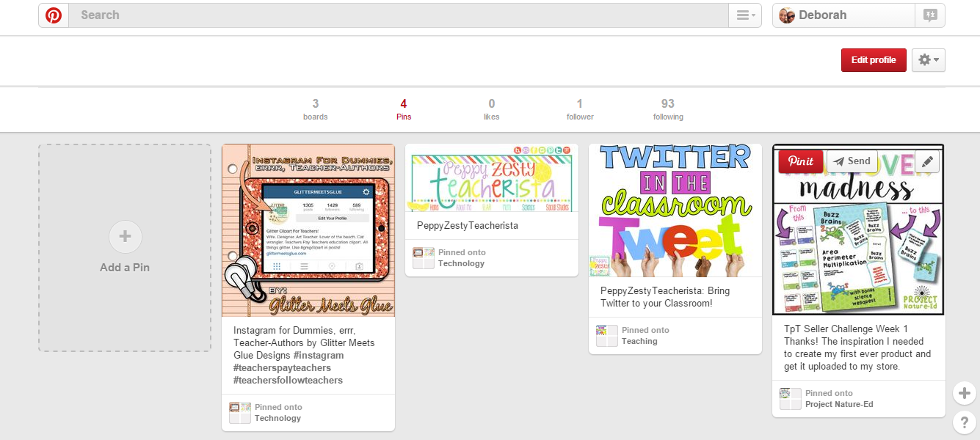Click the Technology board thumbnail under Instagram pin
This screenshot has height=440, width=980.
click(240, 413)
